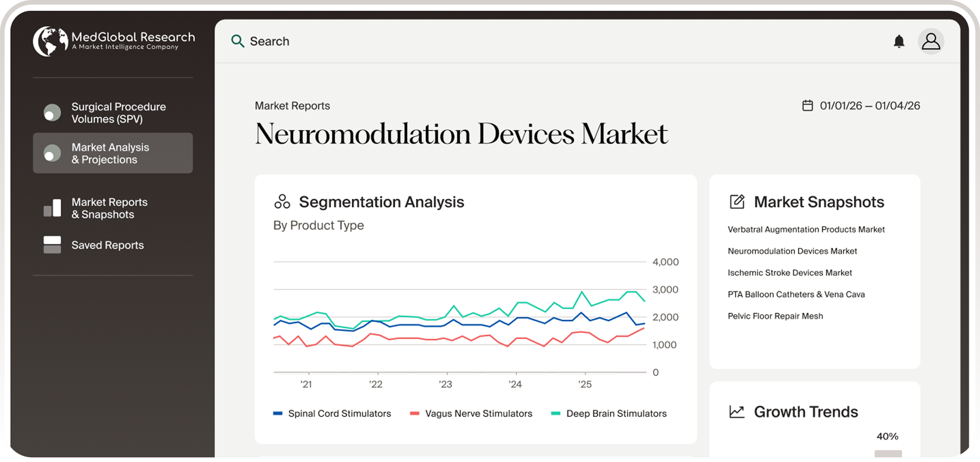Open Saved Reports in the sidebar
The width and height of the screenshot is (980, 462).
[x=113, y=245]
